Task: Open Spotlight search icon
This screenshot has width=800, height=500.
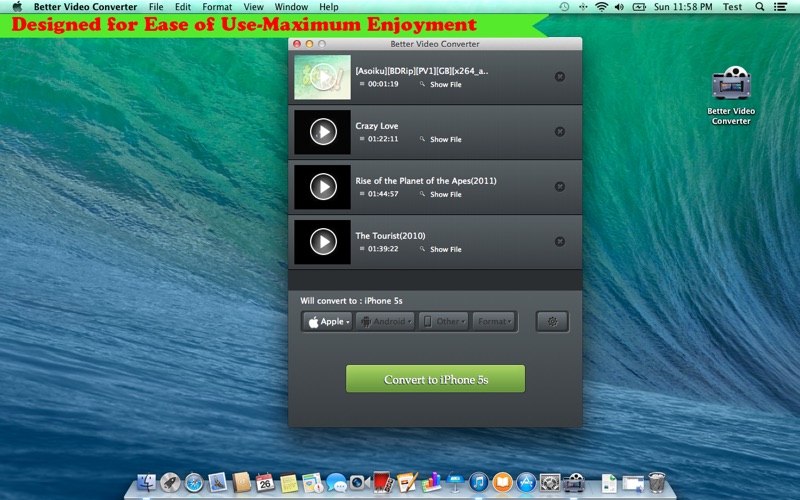Action: 760,7
